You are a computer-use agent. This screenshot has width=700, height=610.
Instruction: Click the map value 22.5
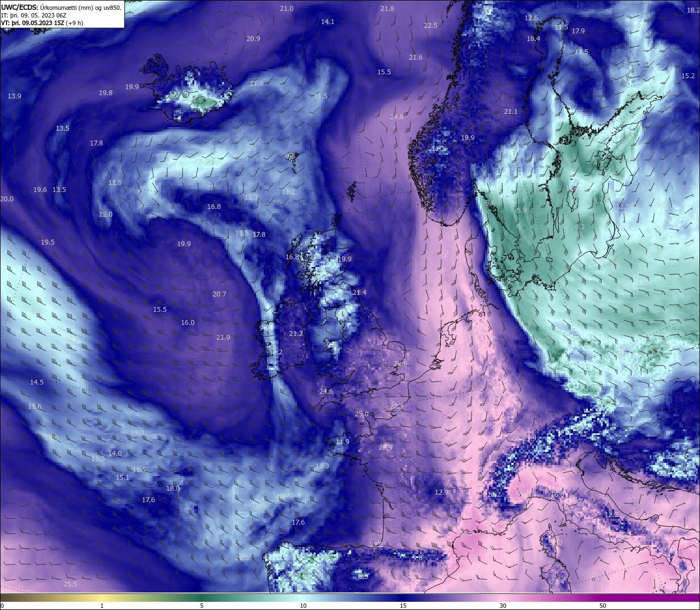(430, 26)
